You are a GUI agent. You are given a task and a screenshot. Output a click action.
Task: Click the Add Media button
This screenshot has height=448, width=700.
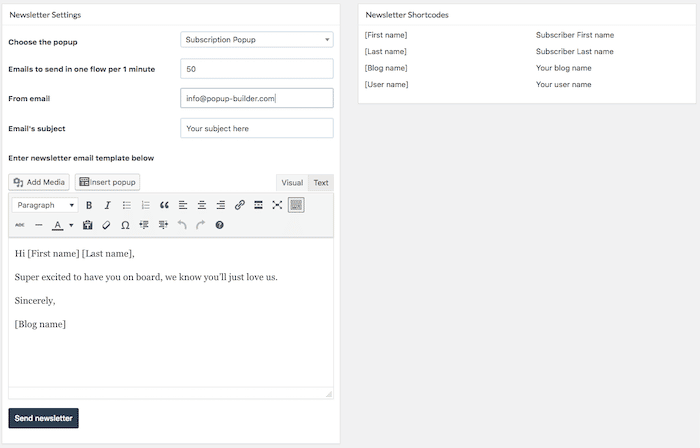click(x=39, y=182)
